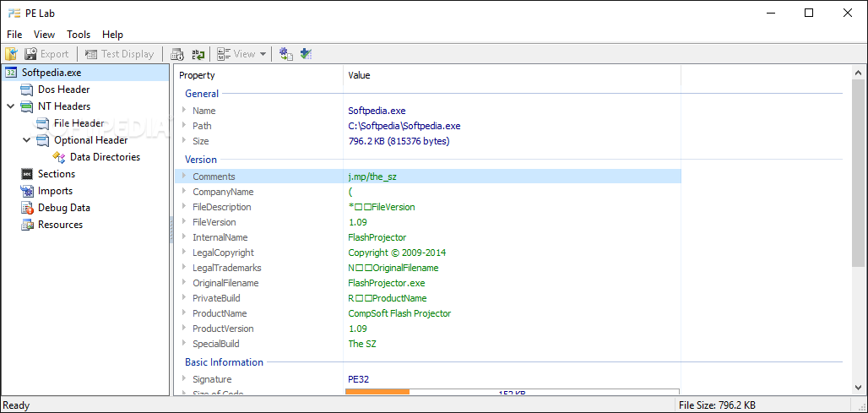
Task: Select Optional Header tree item
Action: (x=91, y=140)
